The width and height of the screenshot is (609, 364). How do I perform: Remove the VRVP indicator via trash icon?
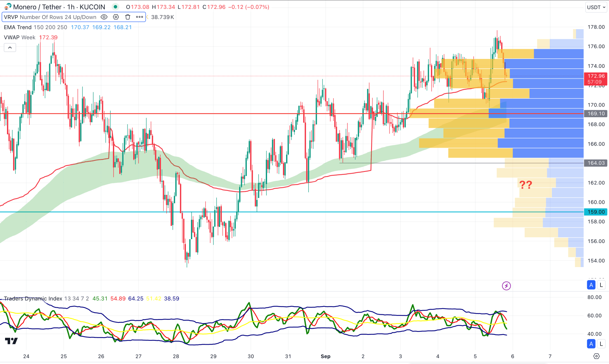(128, 17)
